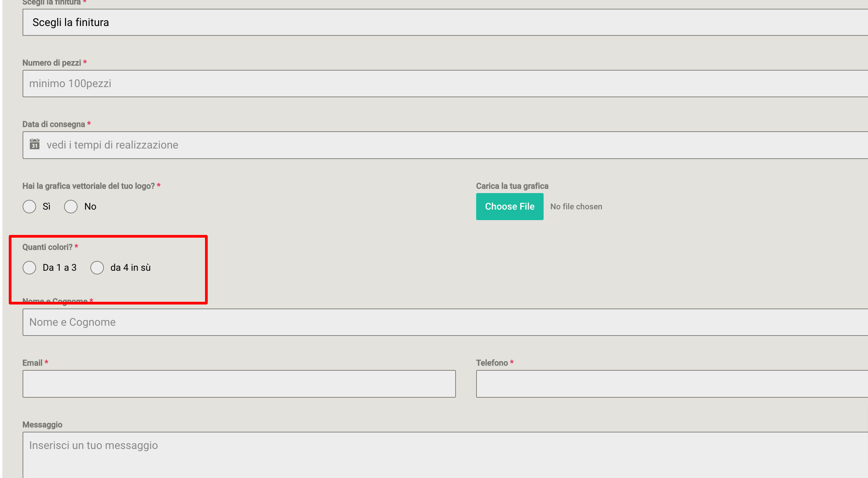
Task: Click the No file chosen text
Action: tap(576, 206)
